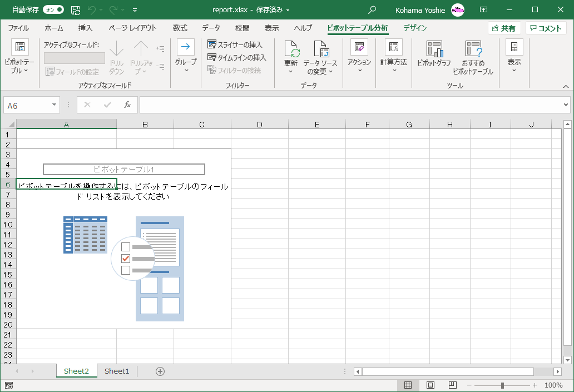
Task: Click スライサーの挿入 in the filter group
Action: click(235, 44)
